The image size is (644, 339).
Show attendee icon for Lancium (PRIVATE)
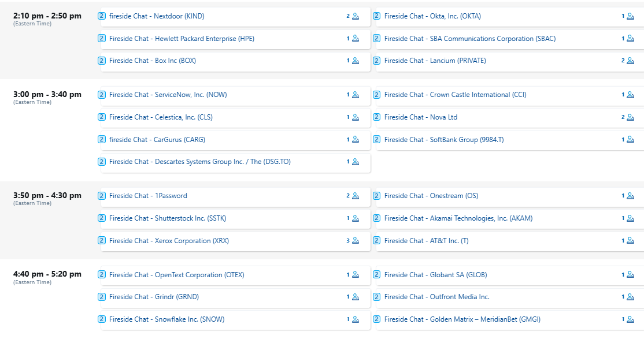(631, 61)
